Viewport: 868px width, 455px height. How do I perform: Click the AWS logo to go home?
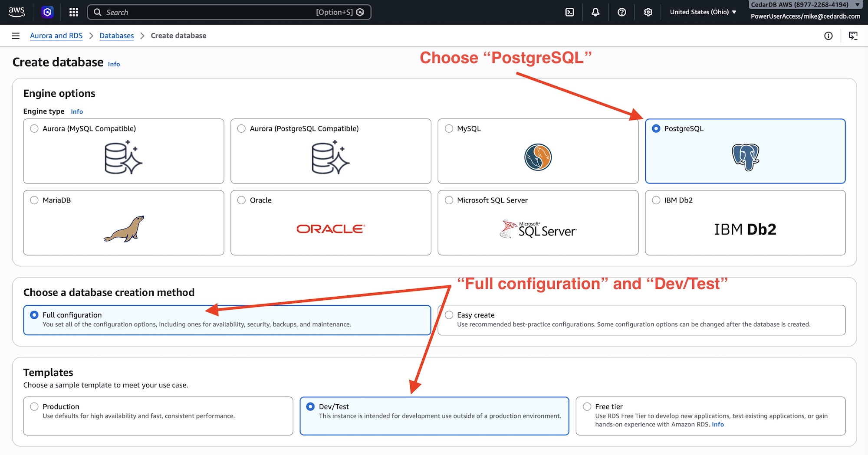(16, 12)
